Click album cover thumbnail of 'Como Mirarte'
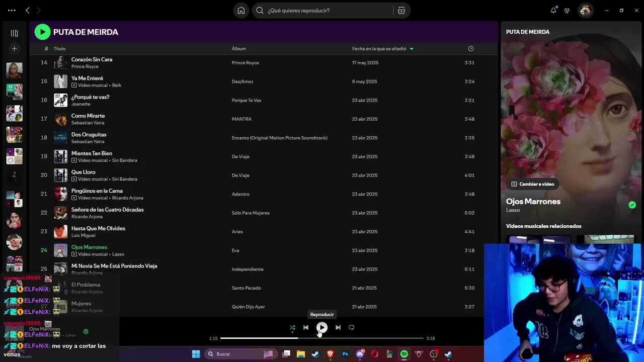The width and height of the screenshot is (644, 362). [60, 119]
